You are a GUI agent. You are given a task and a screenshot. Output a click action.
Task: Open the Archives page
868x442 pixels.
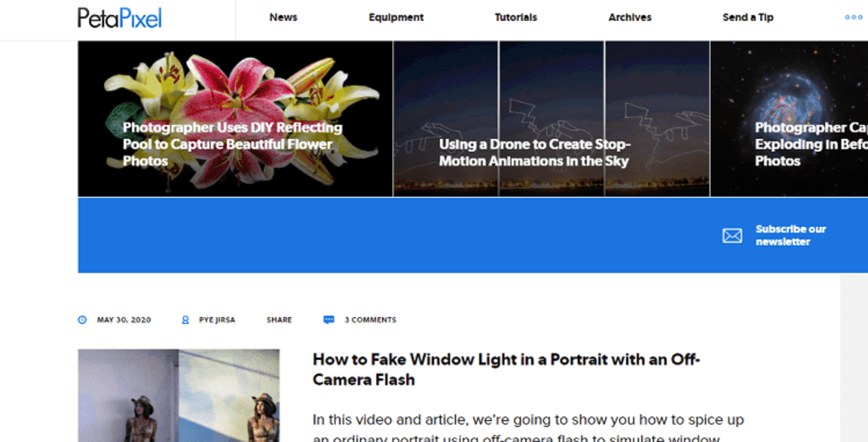[629, 17]
